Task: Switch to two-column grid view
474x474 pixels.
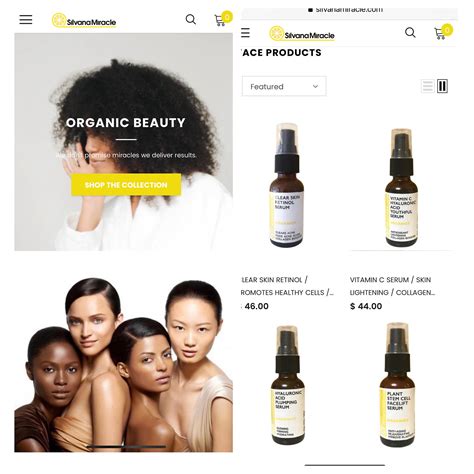Action: [442, 86]
